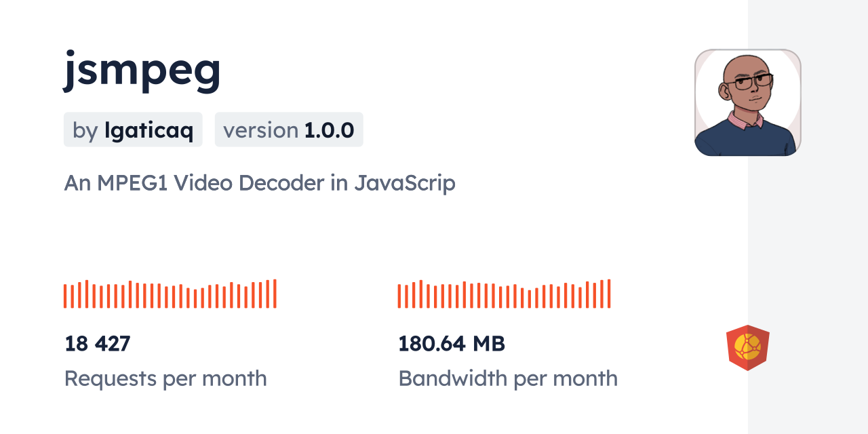The height and width of the screenshot is (434, 868).
Task: Click the "Bandwidth per month" label
Action: [x=507, y=378]
